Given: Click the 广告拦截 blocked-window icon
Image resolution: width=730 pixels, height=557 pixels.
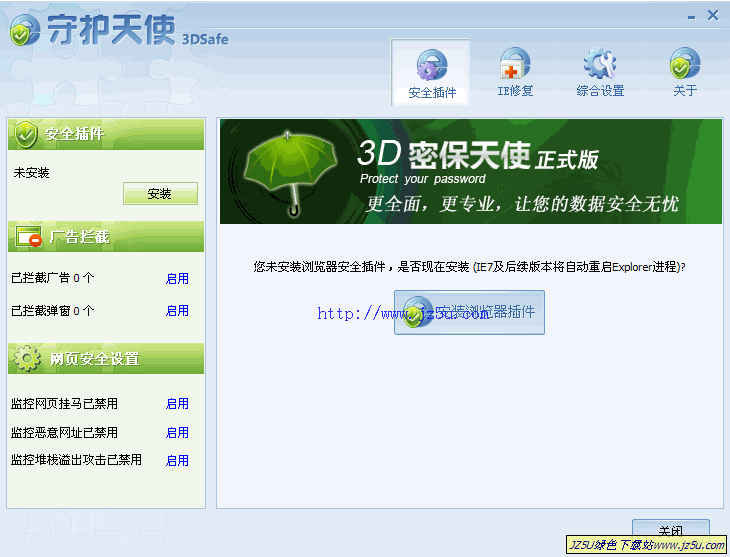Looking at the screenshot, I should click(x=29, y=237).
